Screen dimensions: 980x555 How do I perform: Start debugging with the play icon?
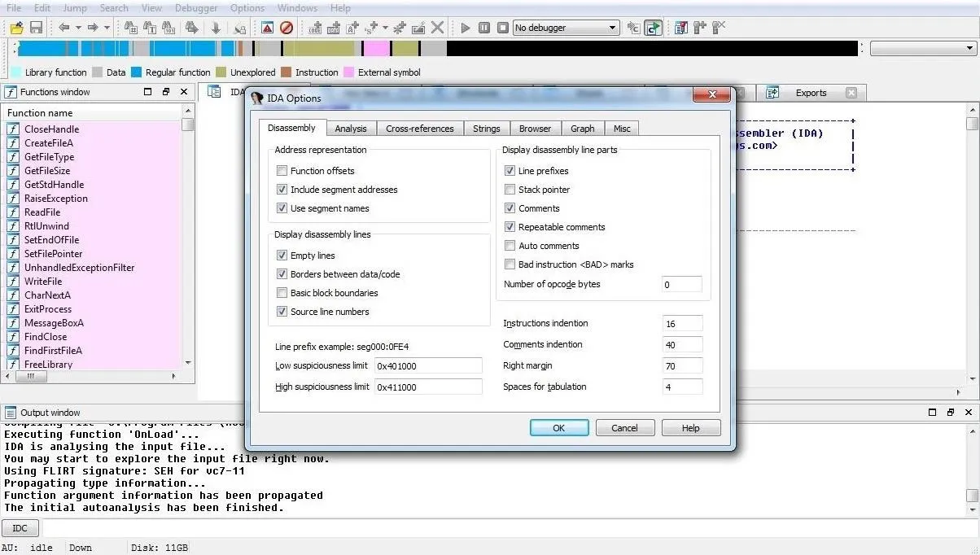(x=466, y=28)
